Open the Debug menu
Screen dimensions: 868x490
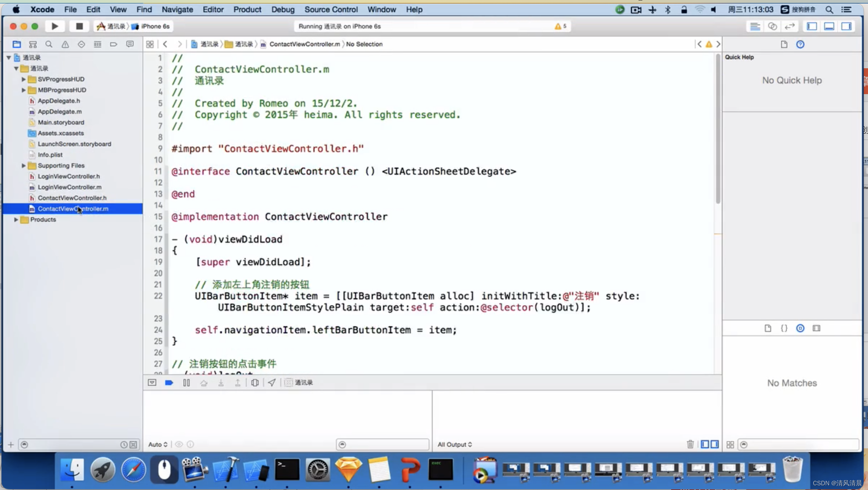coord(283,9)
